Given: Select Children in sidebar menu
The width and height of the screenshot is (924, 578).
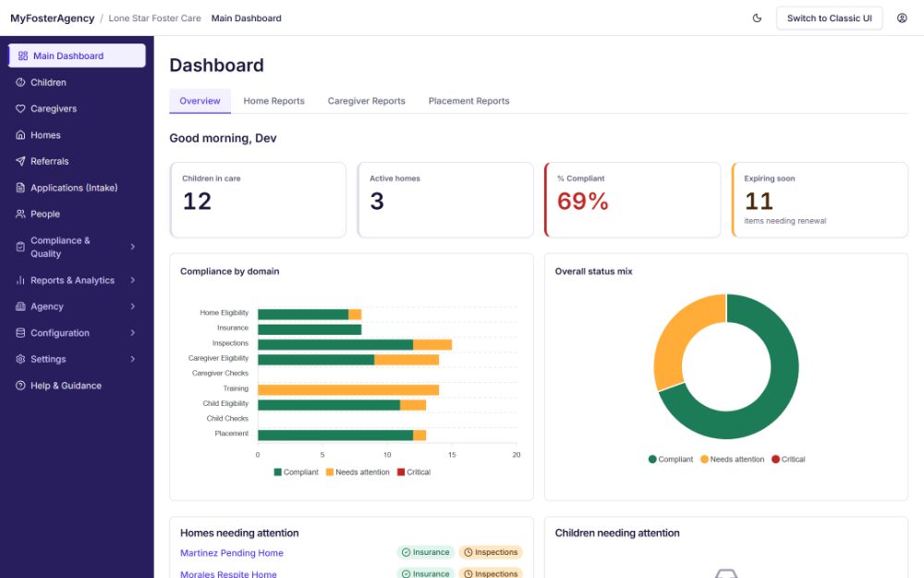Looking at the screenshot, I should [x=77, y=82].
